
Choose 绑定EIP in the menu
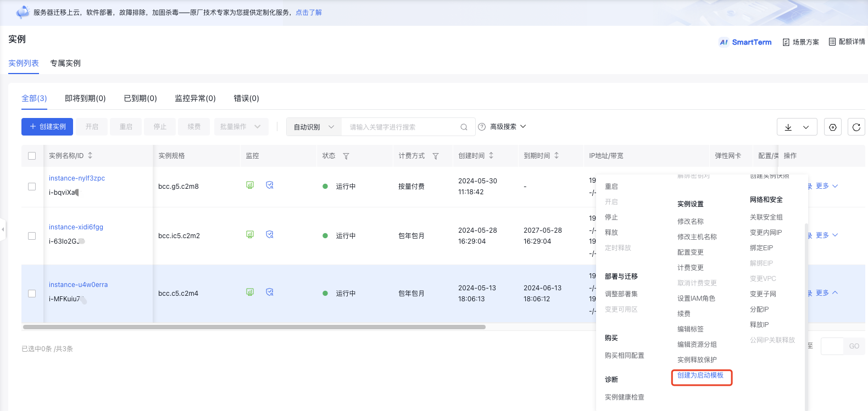761,248
